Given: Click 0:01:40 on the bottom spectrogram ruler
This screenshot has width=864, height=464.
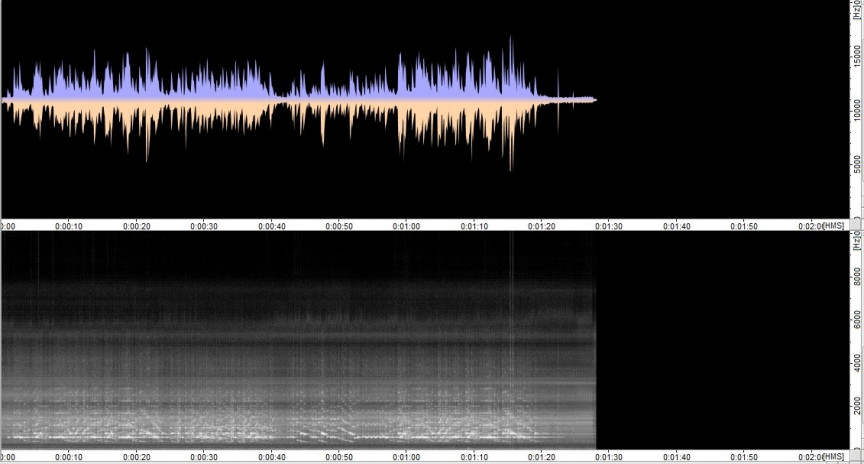Looking at the screenshot, I should [677, 458].
